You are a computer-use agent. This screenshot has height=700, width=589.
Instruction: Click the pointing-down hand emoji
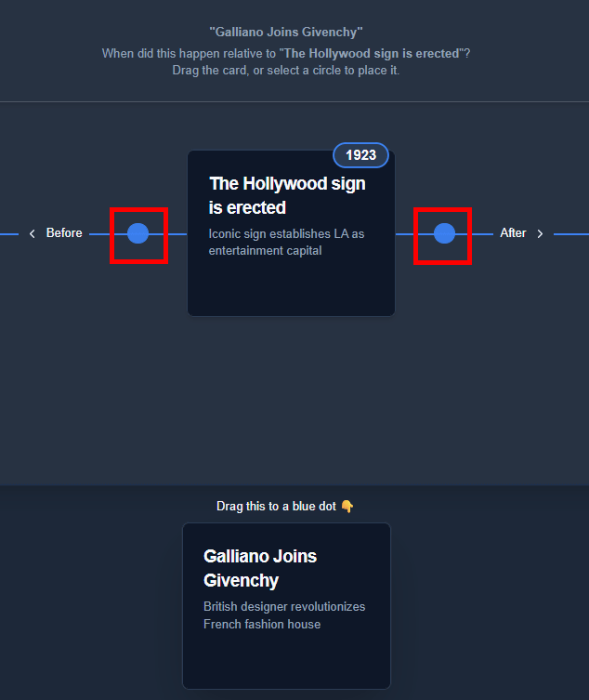point(347,507)
